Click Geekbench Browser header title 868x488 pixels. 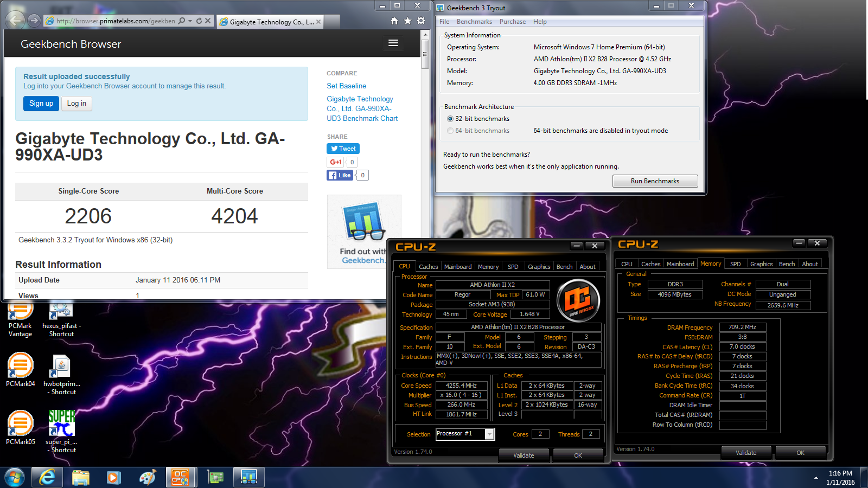[x=71, y=44]
